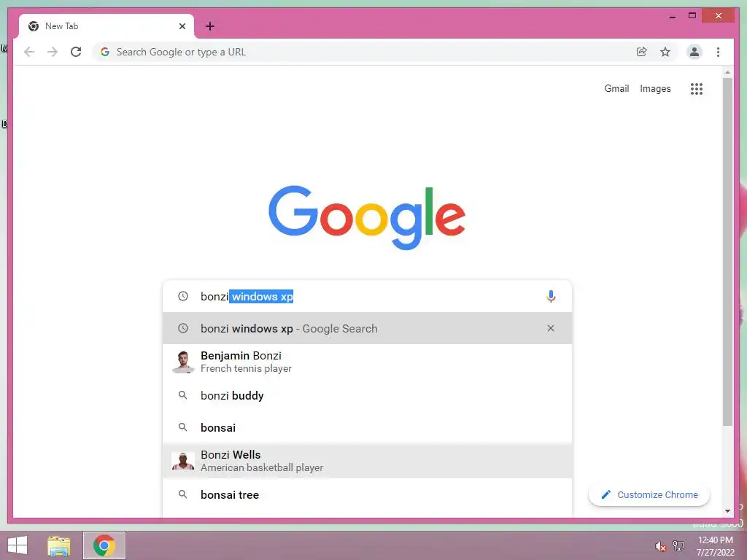Open Chrome's three-dot menu

[718, 52]
